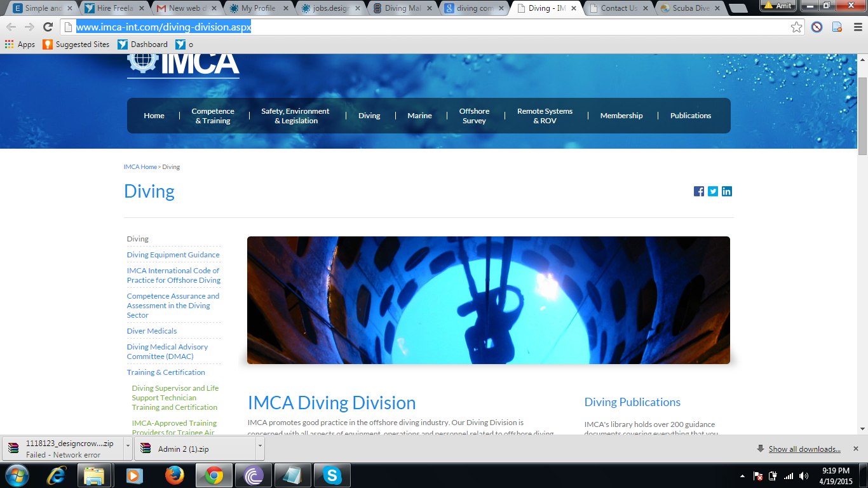The image size is (868, 488).
Task: Show hidden system tray icons
Action: (x=742, y=476)
